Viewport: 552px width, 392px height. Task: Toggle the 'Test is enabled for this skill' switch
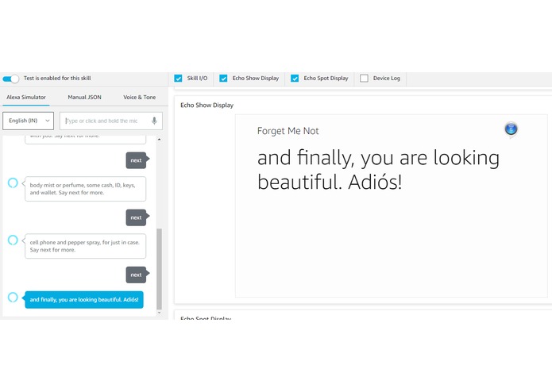(x=10, y=79)
